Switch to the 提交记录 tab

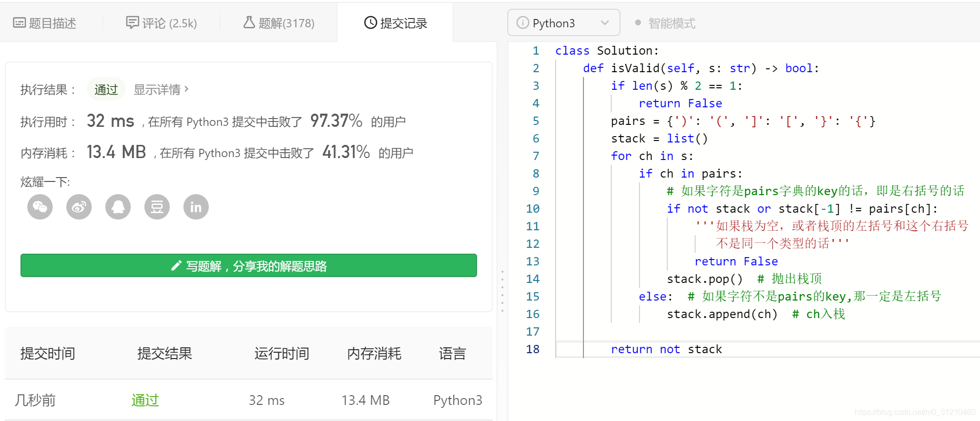pyautogui.click(x=396, y=23)
